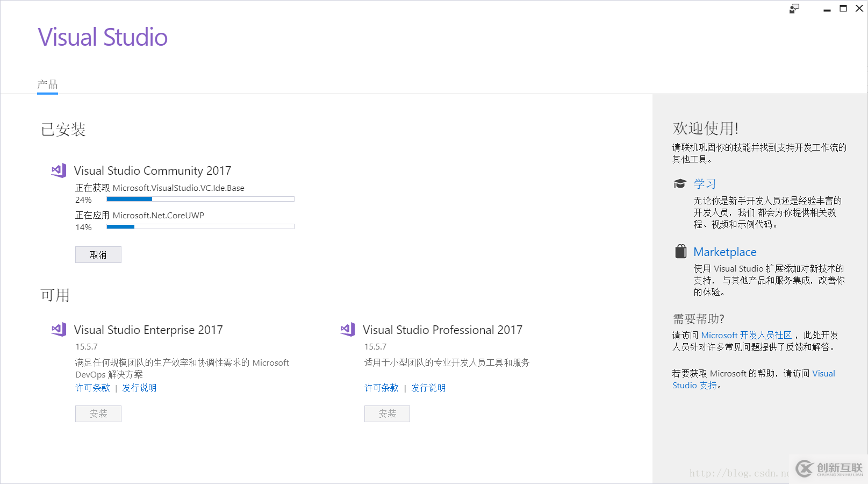Click 安装 button under Enterprise 2017

coord(98,414)
